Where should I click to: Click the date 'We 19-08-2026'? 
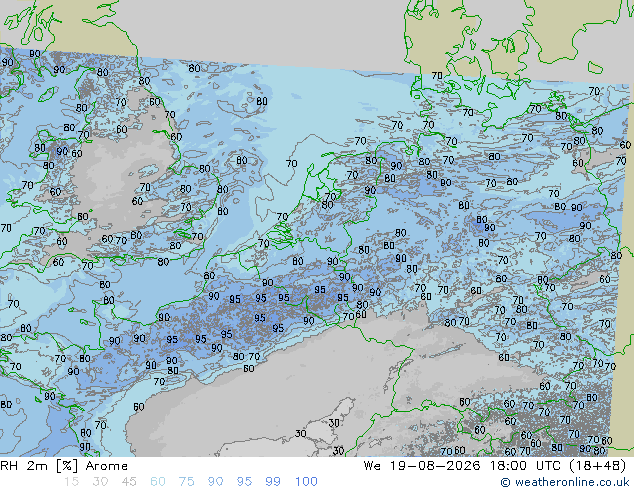[x=422, y=466]
